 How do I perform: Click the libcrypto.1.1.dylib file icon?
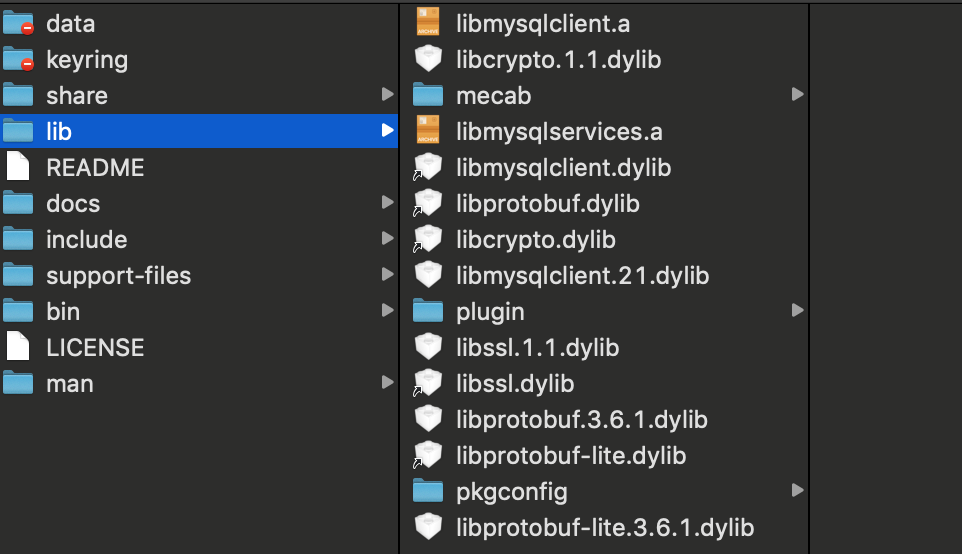coord(428,59)
